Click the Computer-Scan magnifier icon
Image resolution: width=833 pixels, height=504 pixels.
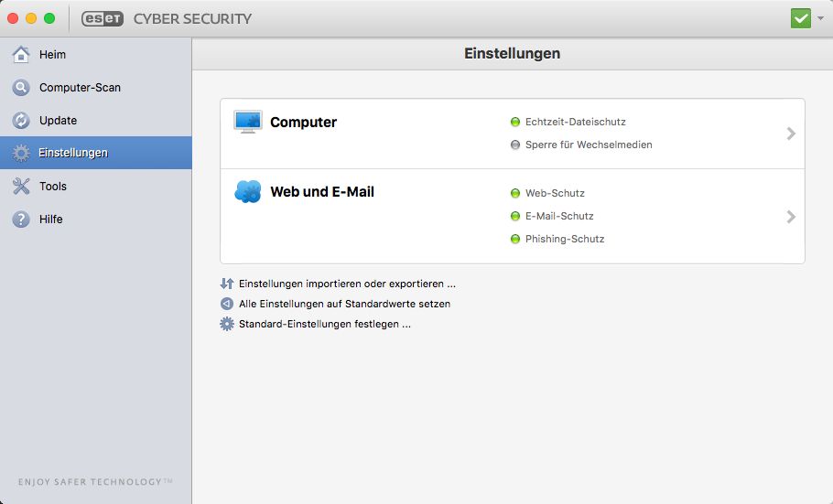(21, 87)
